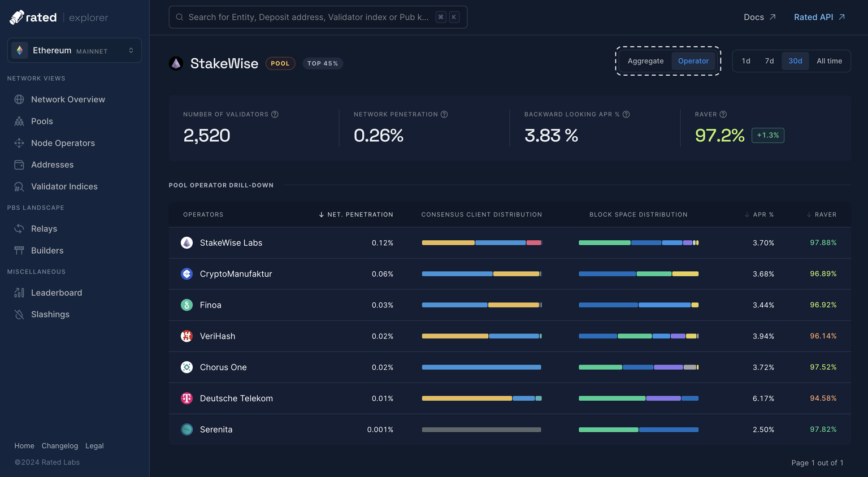Viewport: 868px width, 477px height.
Task: Click StakeWise Labs consensus client distribution bar
Action: 482,242
